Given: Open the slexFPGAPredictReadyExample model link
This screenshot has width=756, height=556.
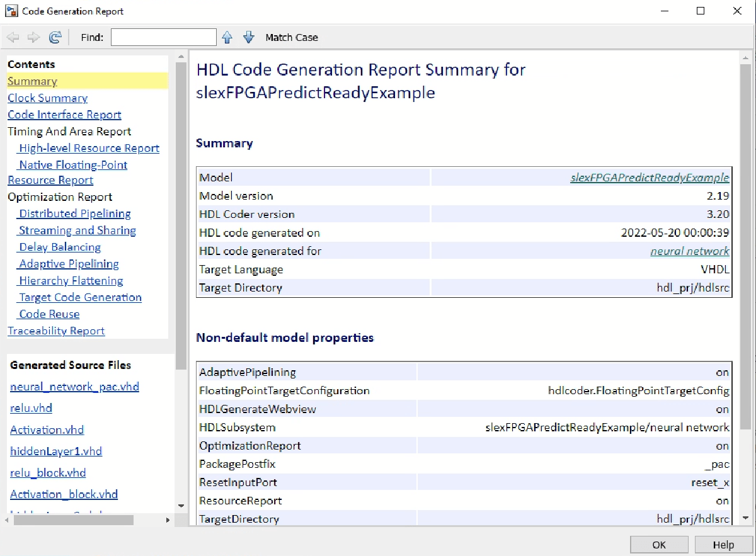Looking at the screenshot, I should [650, 178].
